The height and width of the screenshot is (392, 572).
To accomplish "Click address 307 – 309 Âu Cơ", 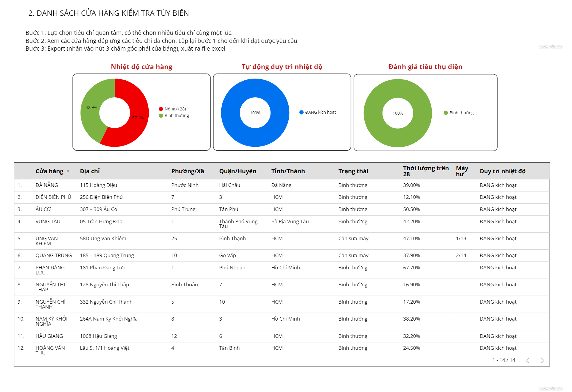I will pos(99,209).
